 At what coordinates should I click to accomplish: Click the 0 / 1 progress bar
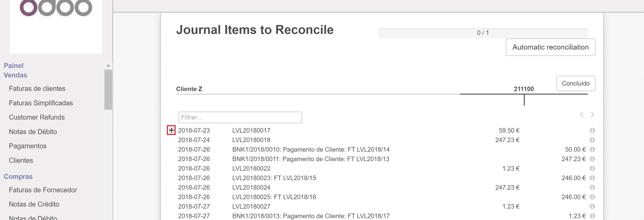[x=483, y=33]
